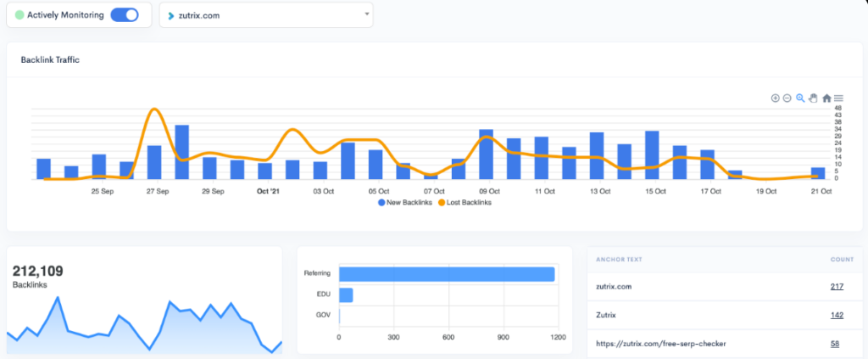The width and height of the screenshot is (868, 359).
Task: Reset chart zoom with home icon
Action: pyautogui.click(x=826, y=98)
